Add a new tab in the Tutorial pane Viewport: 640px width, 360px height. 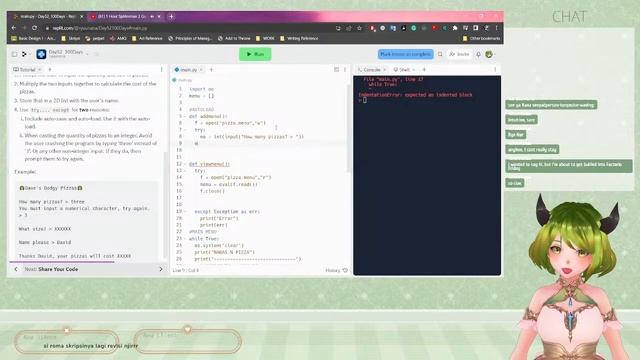(50, 70)
